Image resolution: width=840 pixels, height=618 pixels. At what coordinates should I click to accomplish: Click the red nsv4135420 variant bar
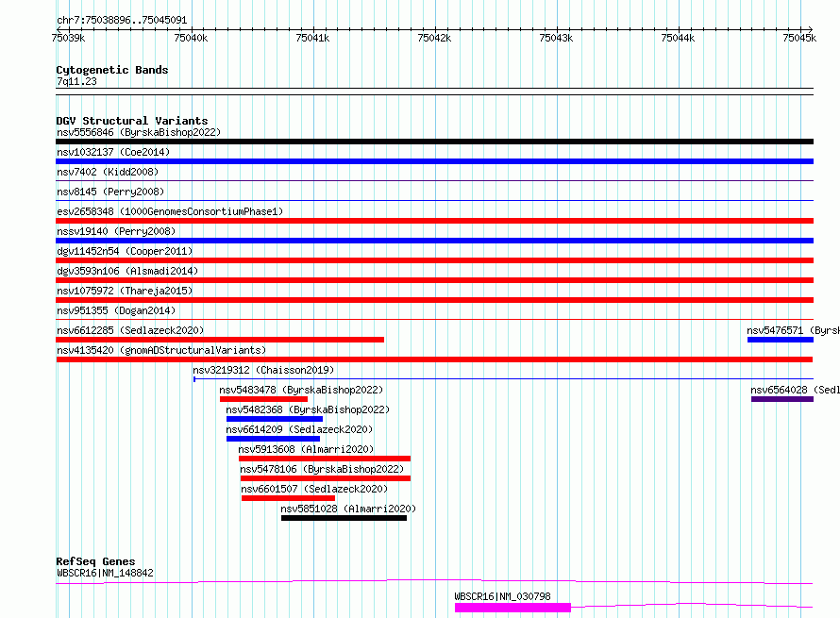[434, 359]
